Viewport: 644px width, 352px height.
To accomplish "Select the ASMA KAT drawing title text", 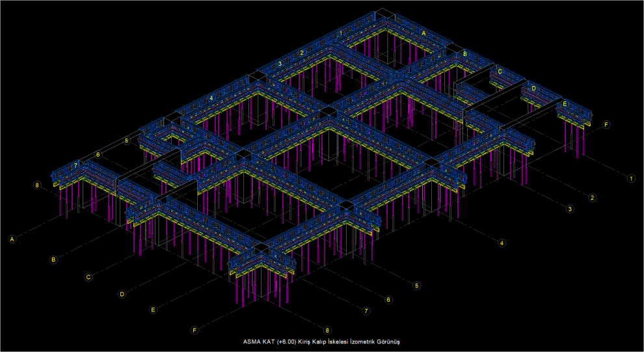I will click(321, 342).
